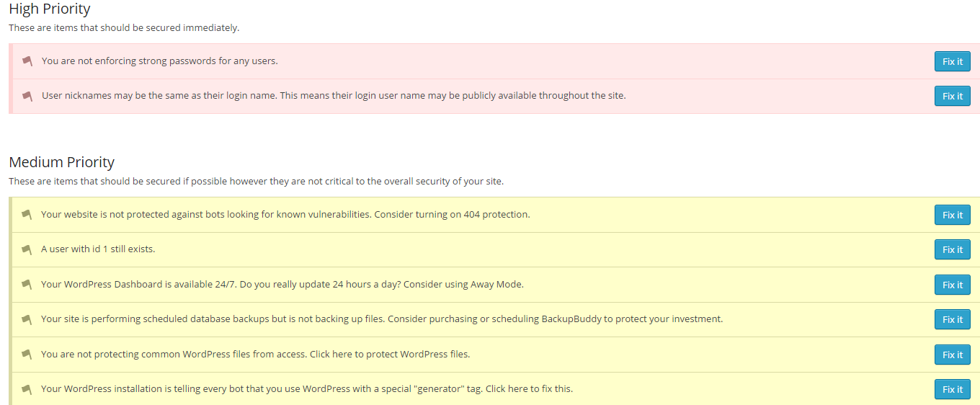Fix it for user with id 1
Image resolution: width=980 pixels, height=405 pixels.
[952, 249]
